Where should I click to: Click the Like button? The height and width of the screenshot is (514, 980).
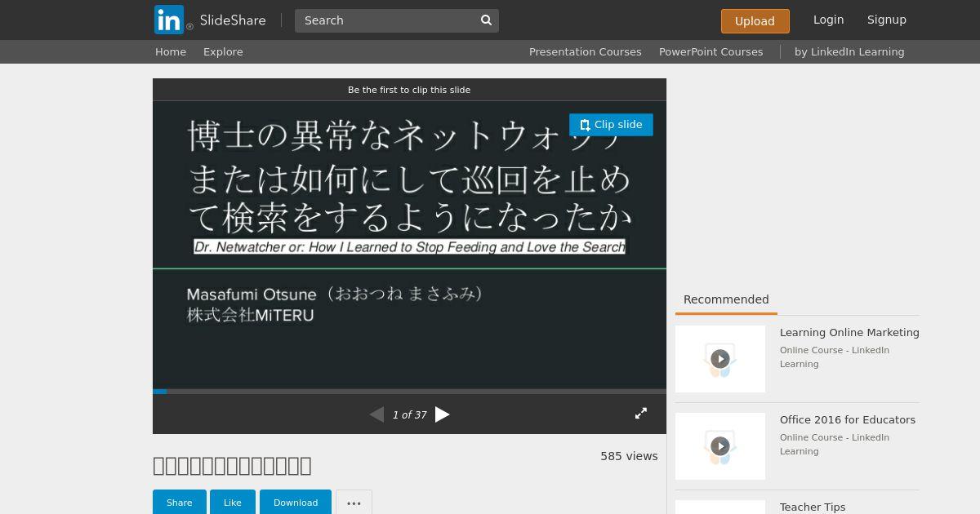[233, 503]
